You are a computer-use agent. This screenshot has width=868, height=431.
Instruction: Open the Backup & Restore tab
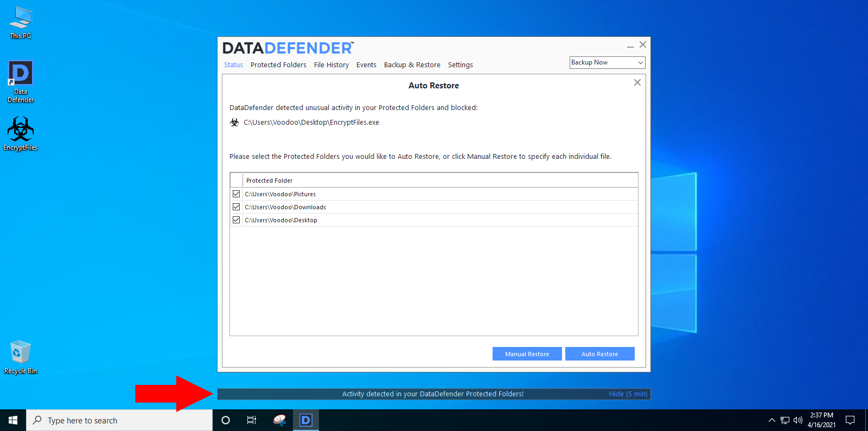point(412,65)
